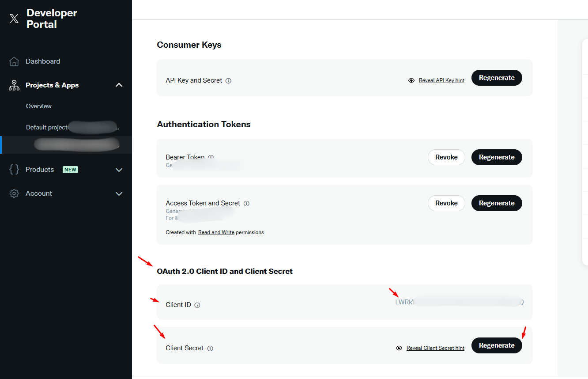The height and width of the screenshot is (379, 588).
Task: Toggle eye icon for Client Secret hint
Action: [399, 348]
